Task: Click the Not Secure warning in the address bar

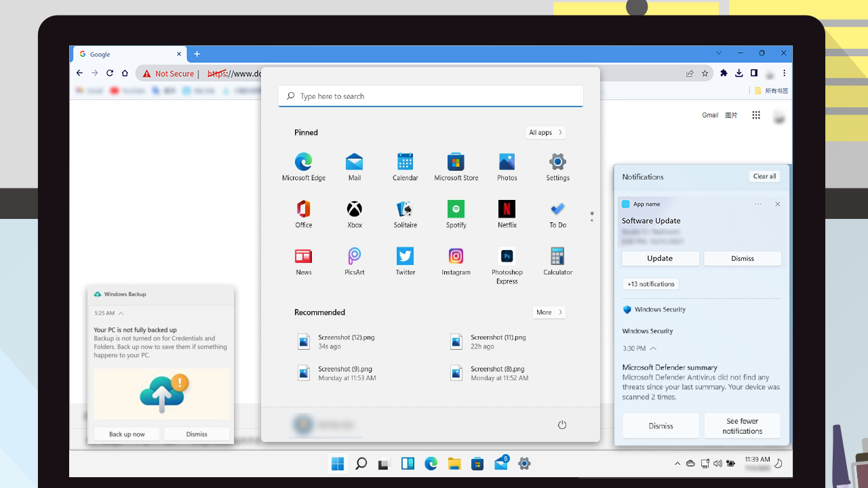Action: (168, 73)
